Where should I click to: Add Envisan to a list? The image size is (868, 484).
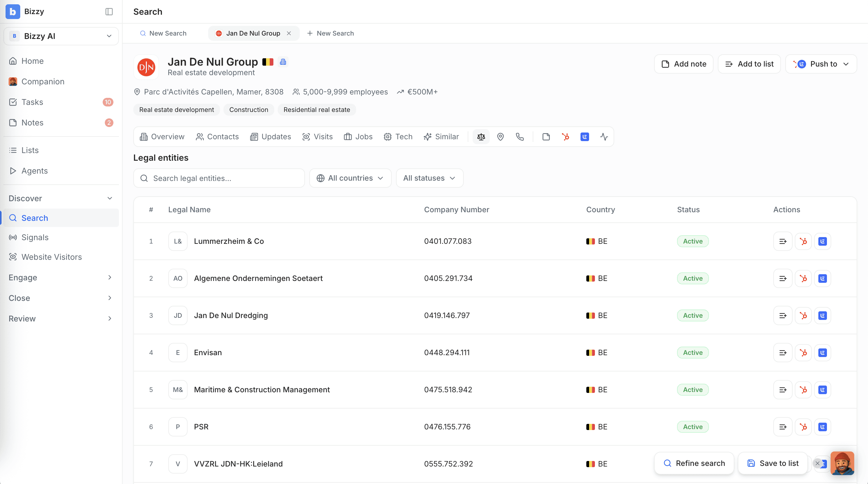point(783,352)
